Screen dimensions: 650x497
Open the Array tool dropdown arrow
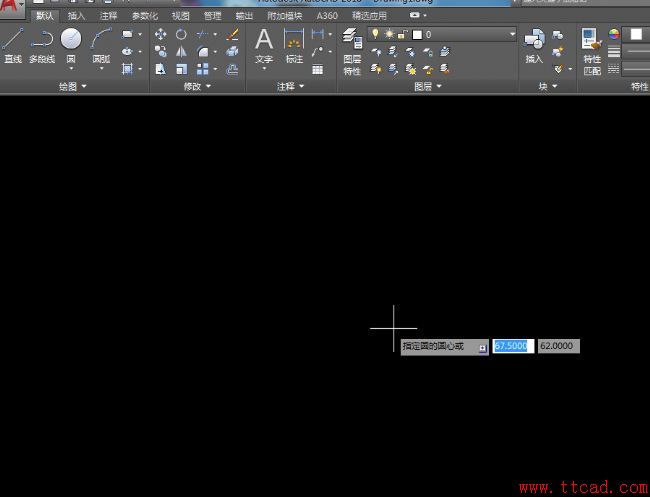point(215,69)
